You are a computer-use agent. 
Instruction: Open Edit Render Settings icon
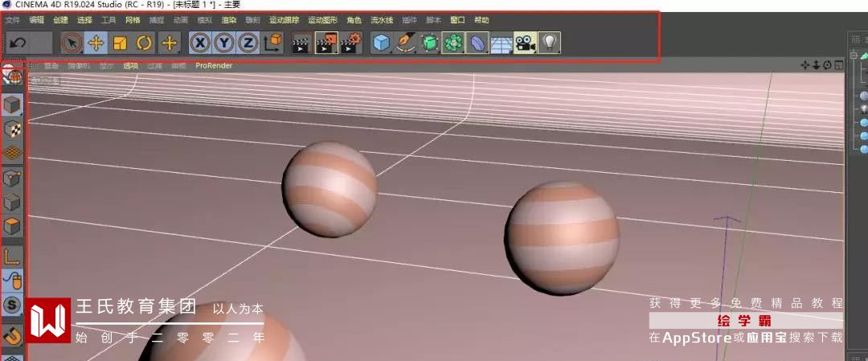(x=350, y=43)
